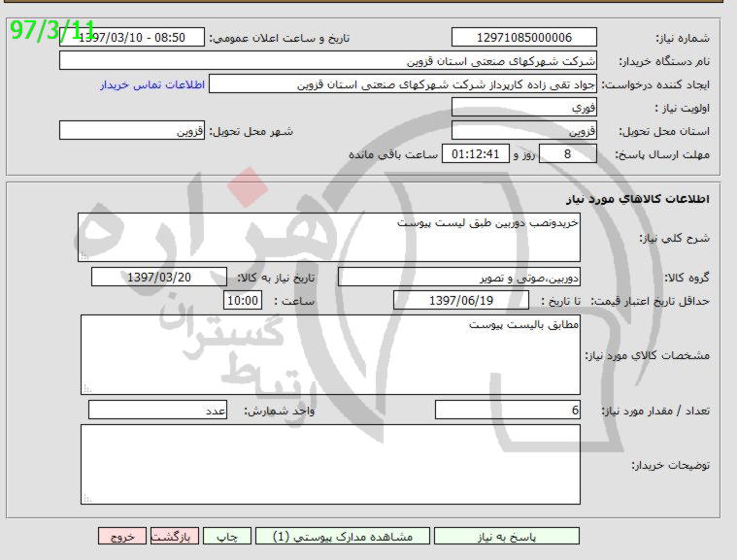The width and height of the screenshot is (737, 560).
Task: Click the خروج exit button
Action: point(122,536)
